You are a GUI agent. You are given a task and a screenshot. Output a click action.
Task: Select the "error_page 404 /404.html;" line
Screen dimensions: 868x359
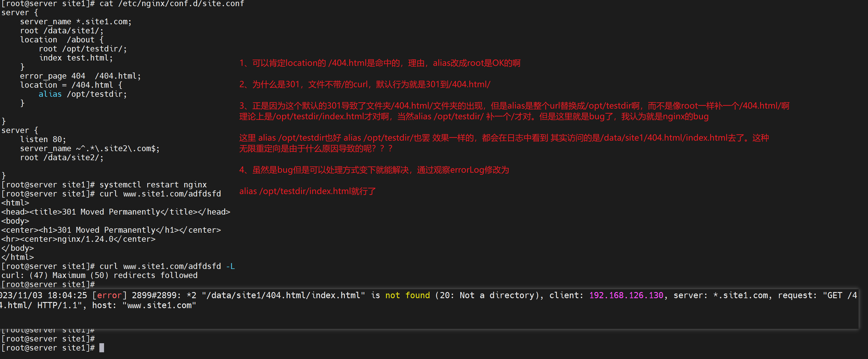click(x=80, y=76)
